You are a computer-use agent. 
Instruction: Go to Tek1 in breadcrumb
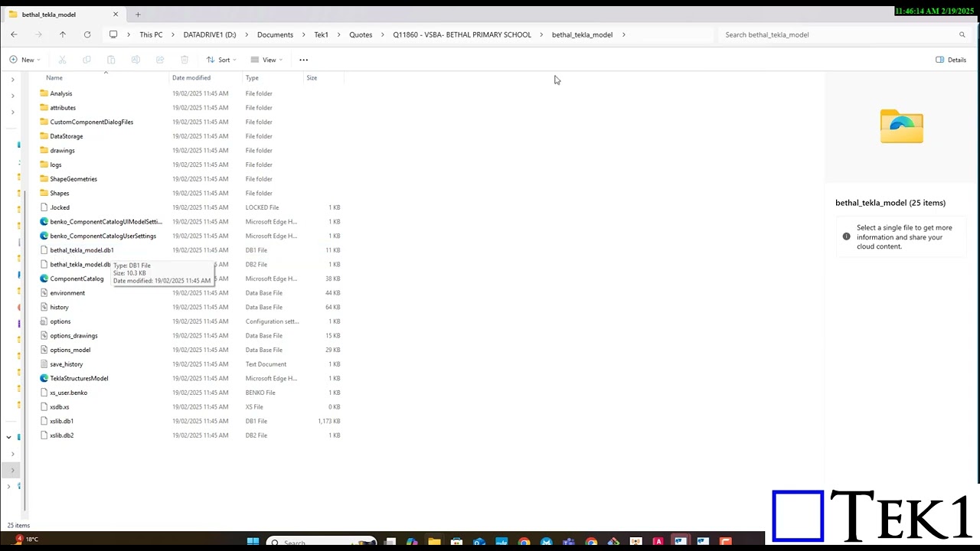click(x=321, y=34)
